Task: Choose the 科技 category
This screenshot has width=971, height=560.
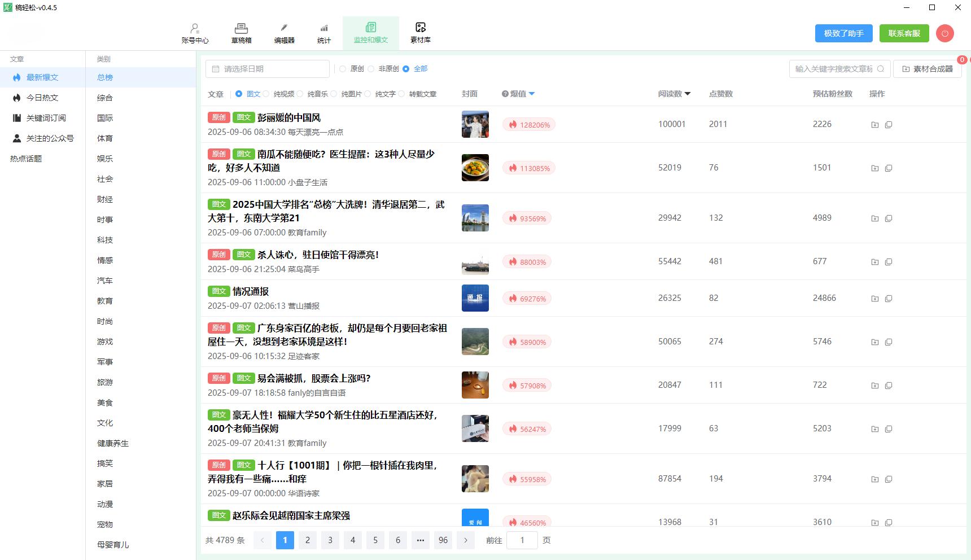Action: pos(105,240)
